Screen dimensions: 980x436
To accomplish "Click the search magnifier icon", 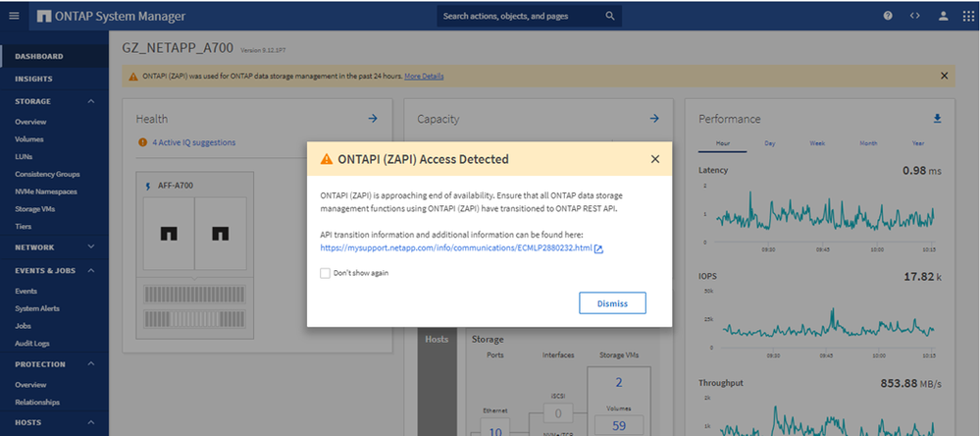I will (610, 16).
